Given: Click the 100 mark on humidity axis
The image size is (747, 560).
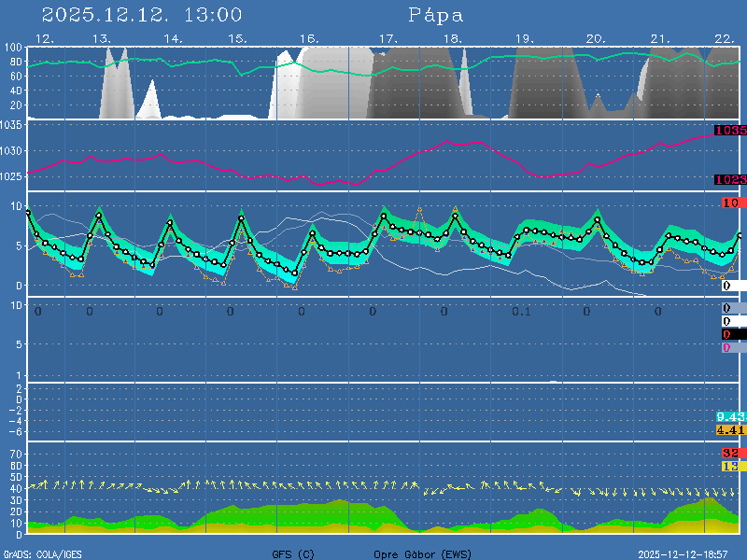Looking at the screenshot, I should tap(13, 48).
